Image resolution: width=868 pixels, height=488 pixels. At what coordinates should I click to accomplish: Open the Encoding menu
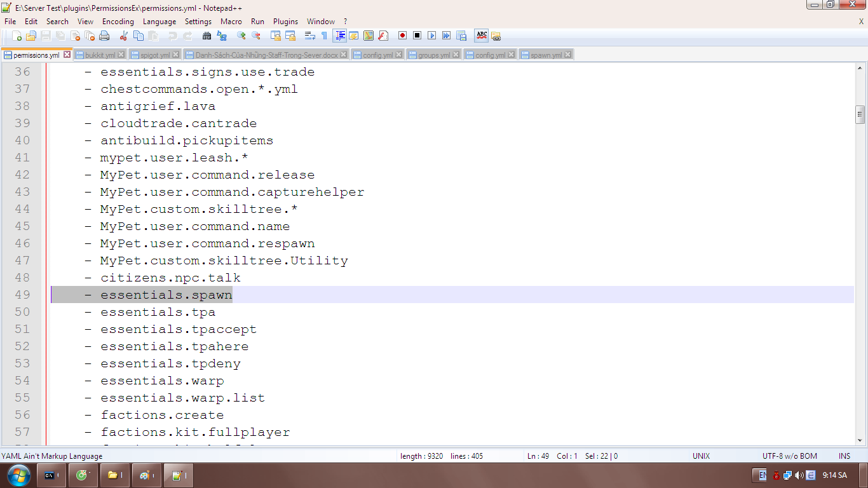pyautogui.click(x=118, y=22)
